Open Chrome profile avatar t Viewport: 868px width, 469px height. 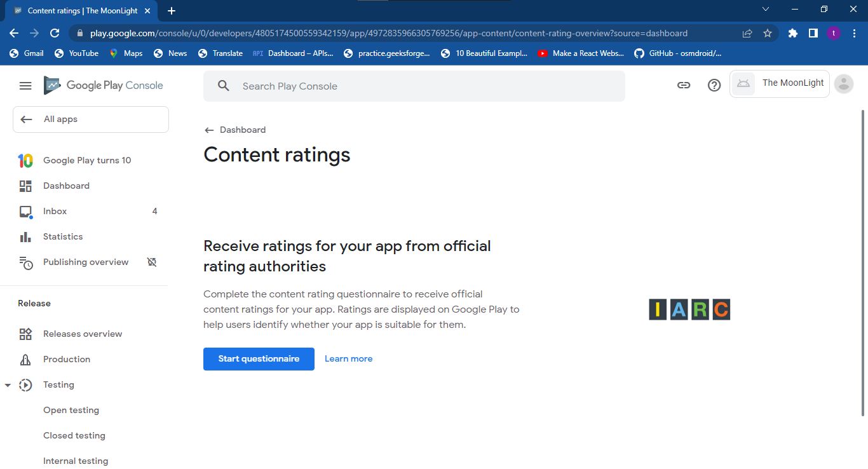pyautogui.click(x=834, y=33)
